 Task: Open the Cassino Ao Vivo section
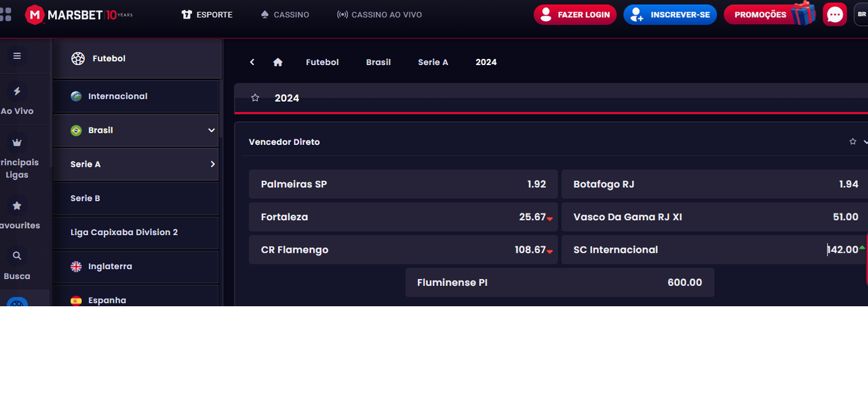point(379,14)
